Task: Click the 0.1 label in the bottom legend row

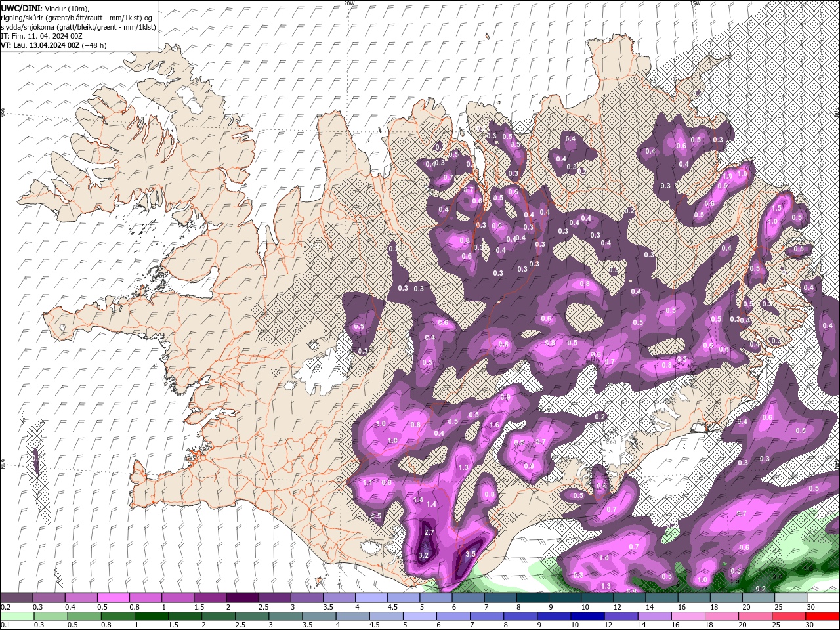Action: click(x=5, y=625)
